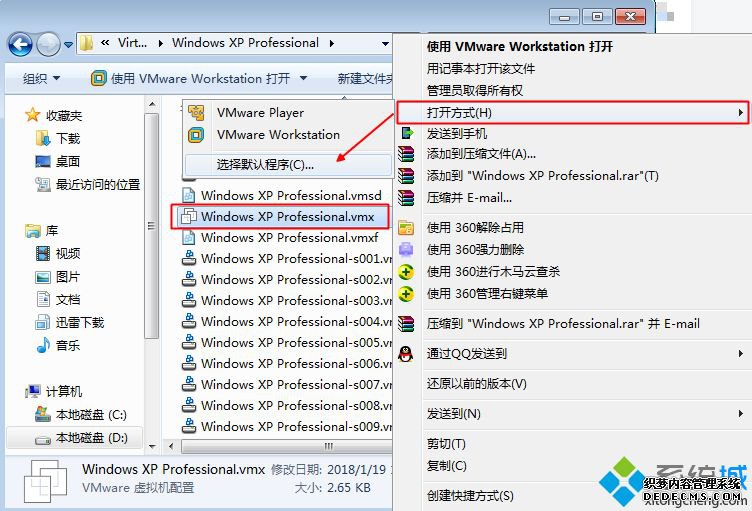
Task: Expand arrow after Windows XP Professional path
Action: 331,44
